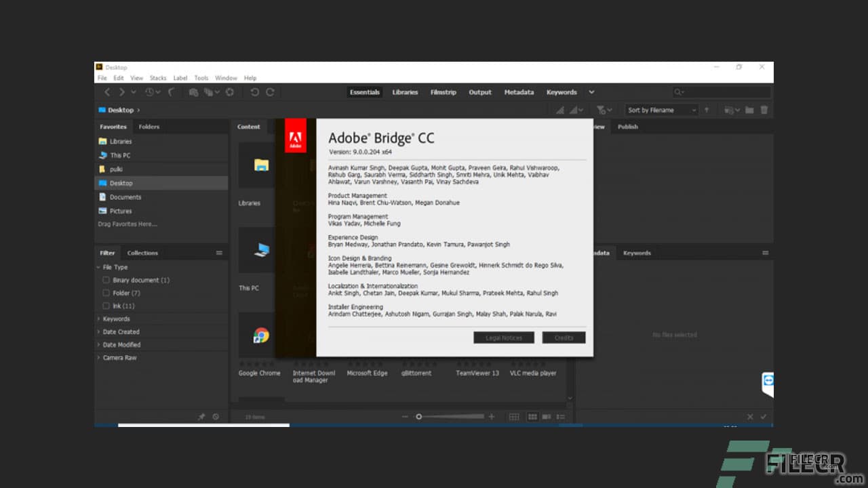Open the Boomerang return icon in the toolbar
The width and height of the screenshot is (868, 488).
click(172, 92)
